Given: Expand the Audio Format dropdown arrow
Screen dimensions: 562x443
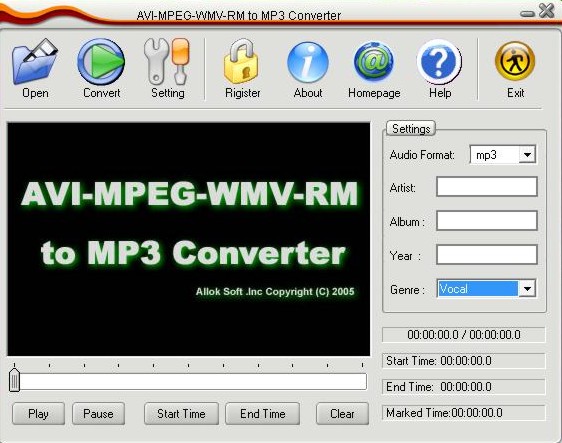Looking at the screenshot, I should pos(527,155).
